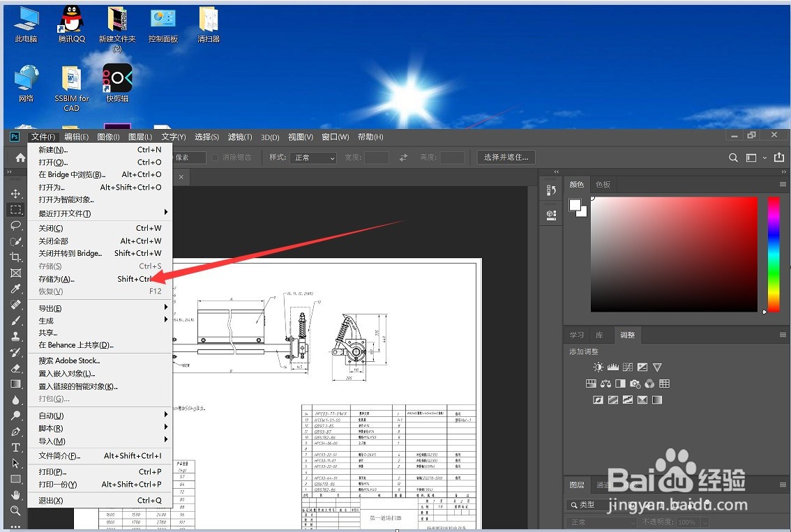Add a Curves adjustment

click(628, 367)
